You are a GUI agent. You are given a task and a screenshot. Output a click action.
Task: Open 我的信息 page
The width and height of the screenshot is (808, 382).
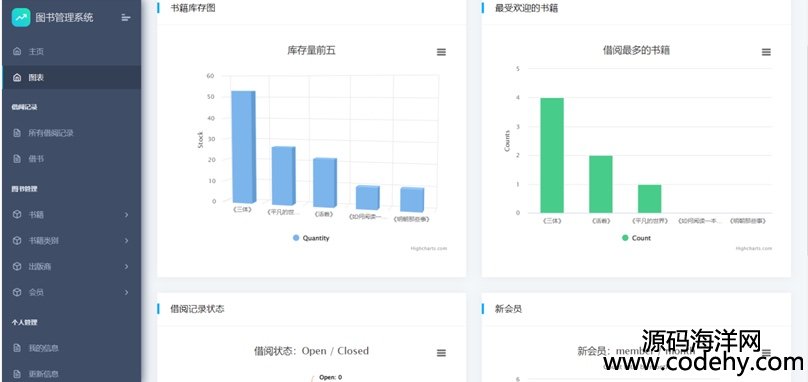(x=72, y=348)
